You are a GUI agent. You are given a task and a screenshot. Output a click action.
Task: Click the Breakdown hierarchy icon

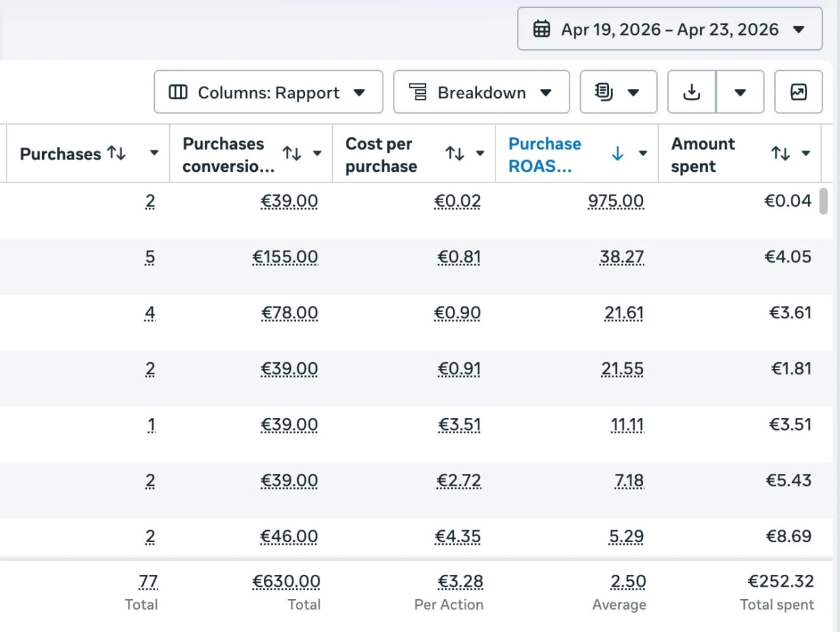pyautogui.click(x=418, y=92)
